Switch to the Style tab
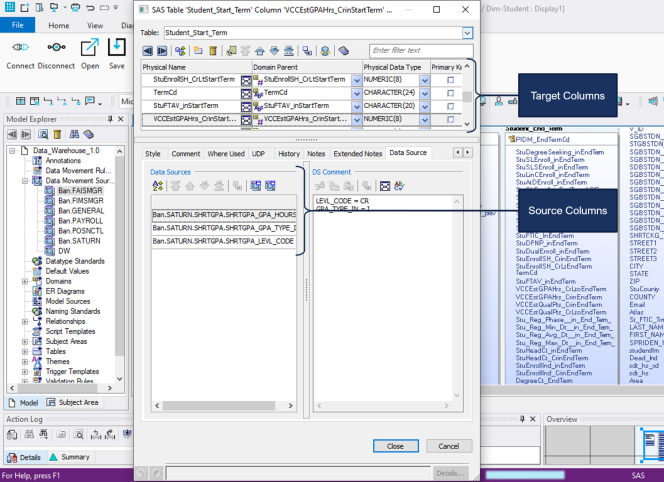Viewport: 664px width, 482px height. pyautogui.click(x=152, y=154)
